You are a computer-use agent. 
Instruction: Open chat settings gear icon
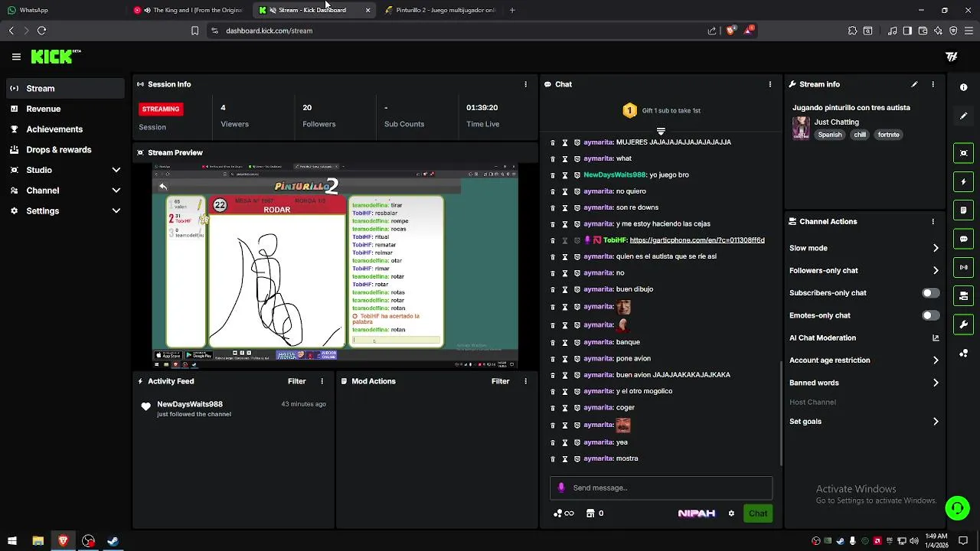[731, 514]
